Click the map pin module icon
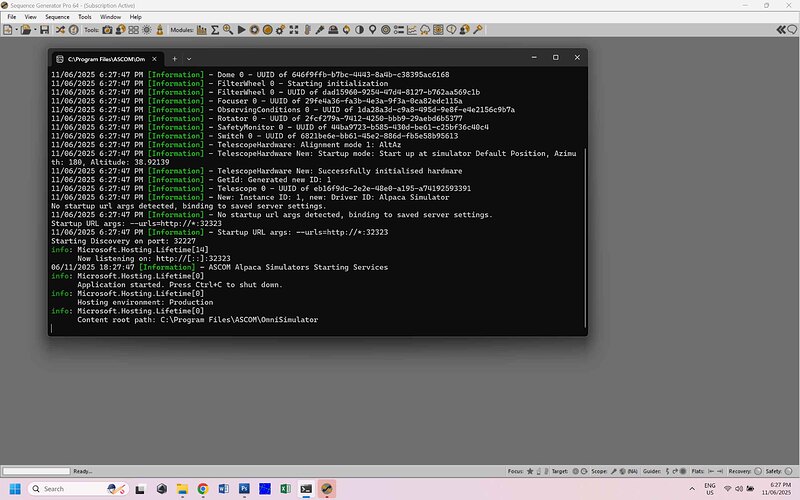Viewport: 800px width, 500px height. point(372,30)
